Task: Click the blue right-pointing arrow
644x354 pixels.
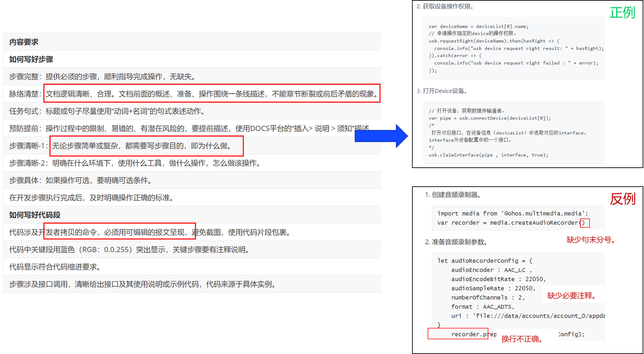Action: [381, 136]
